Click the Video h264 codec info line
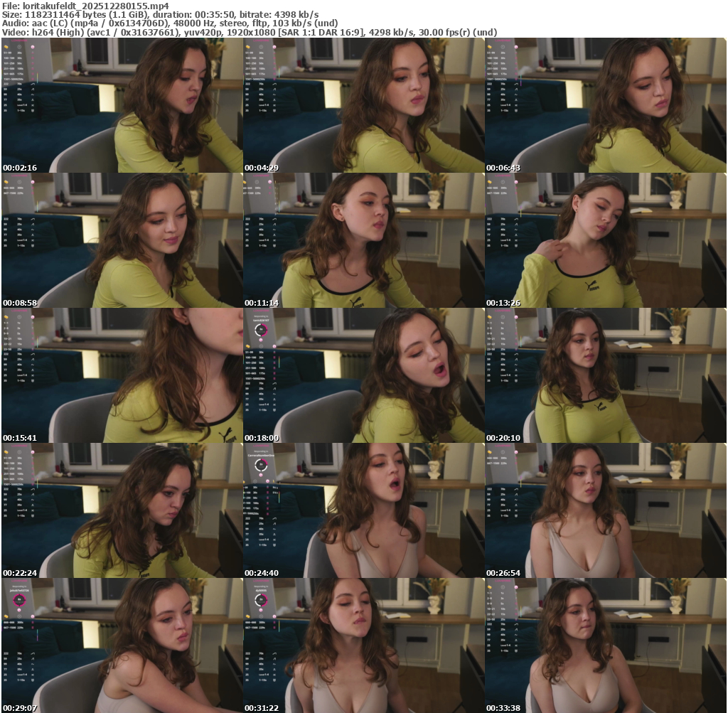The width and height of the screenshot is (728, 713). click(x=249, y=32)
